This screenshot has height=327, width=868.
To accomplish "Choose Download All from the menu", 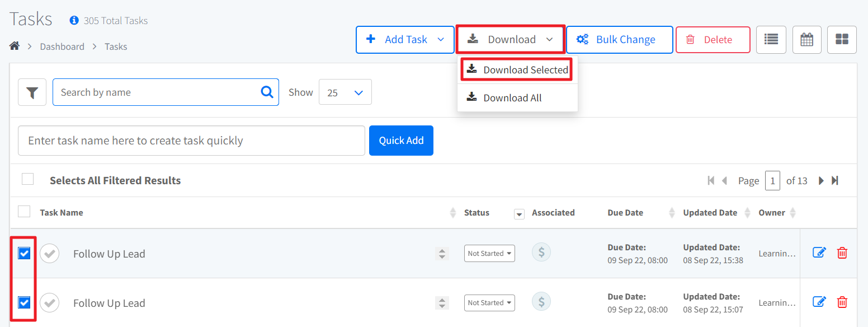I will pos(512,98).
